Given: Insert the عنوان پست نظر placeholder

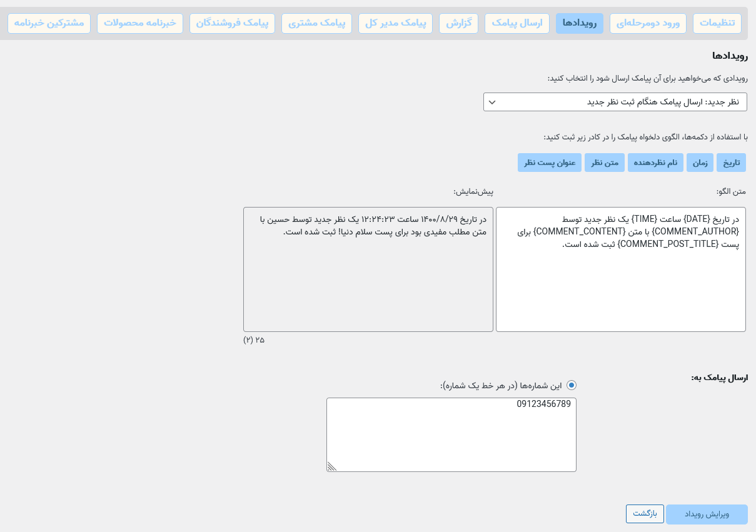Looking at the screenshot, I should point(550,163).
